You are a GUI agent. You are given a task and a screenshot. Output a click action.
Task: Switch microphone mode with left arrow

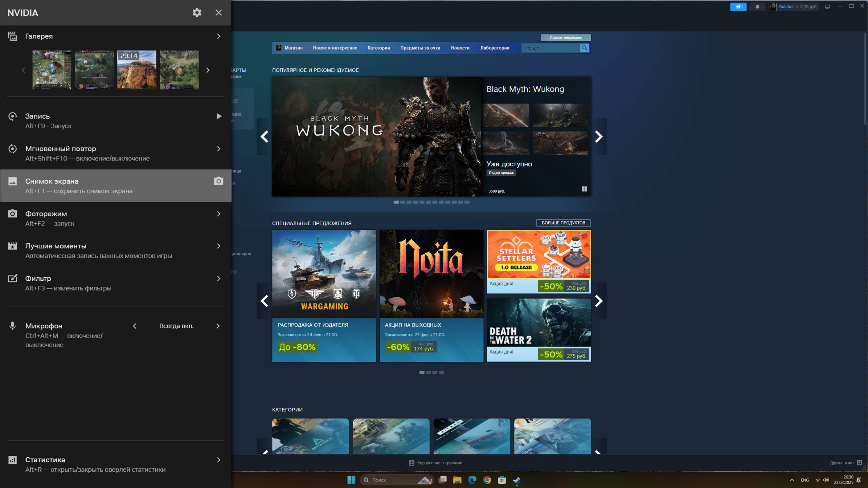point(134,326)
